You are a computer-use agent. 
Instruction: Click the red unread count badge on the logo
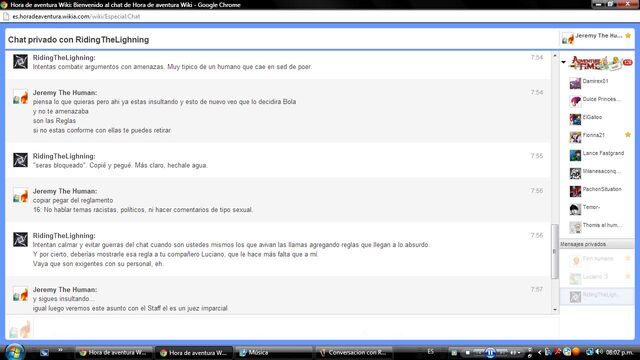pos(627,62)
